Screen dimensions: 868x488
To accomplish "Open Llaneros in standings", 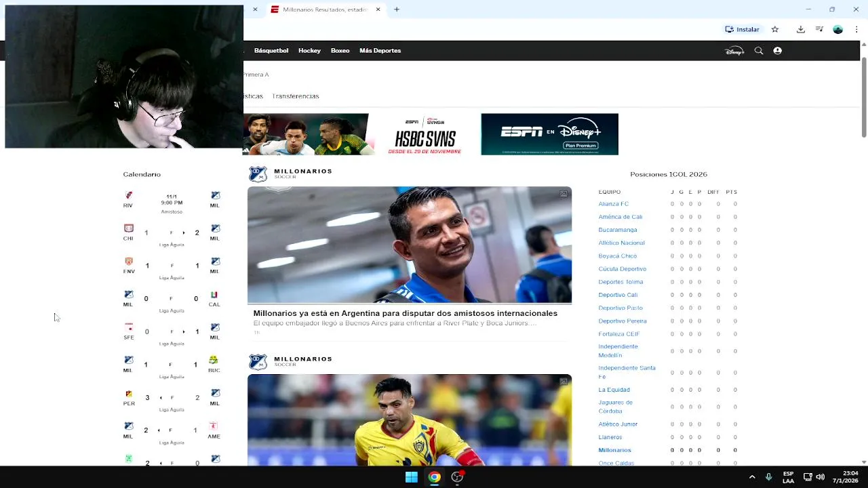I will coord(610,437).
